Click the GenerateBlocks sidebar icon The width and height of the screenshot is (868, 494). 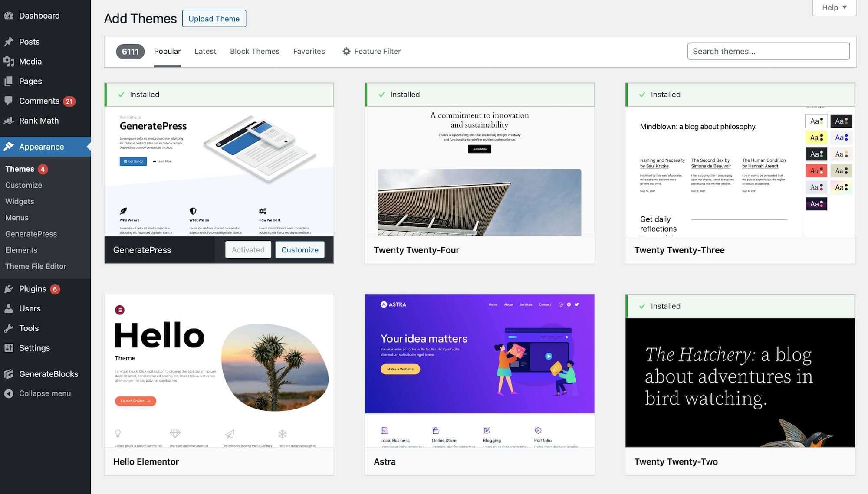tap(9, 374)
